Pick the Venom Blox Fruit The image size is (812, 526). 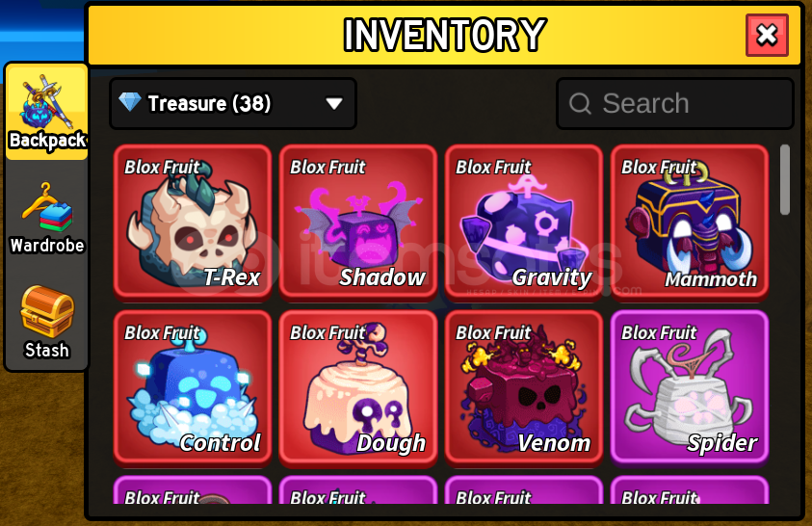(524, 387)
